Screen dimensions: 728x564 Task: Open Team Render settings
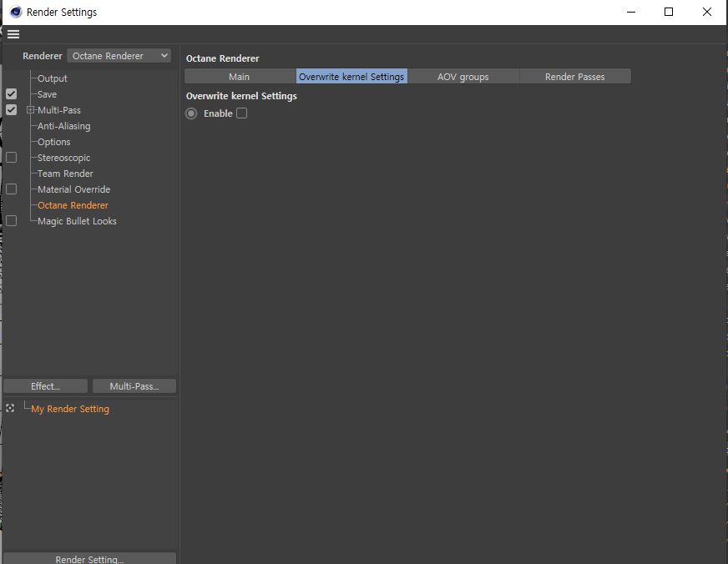(65, 174)
